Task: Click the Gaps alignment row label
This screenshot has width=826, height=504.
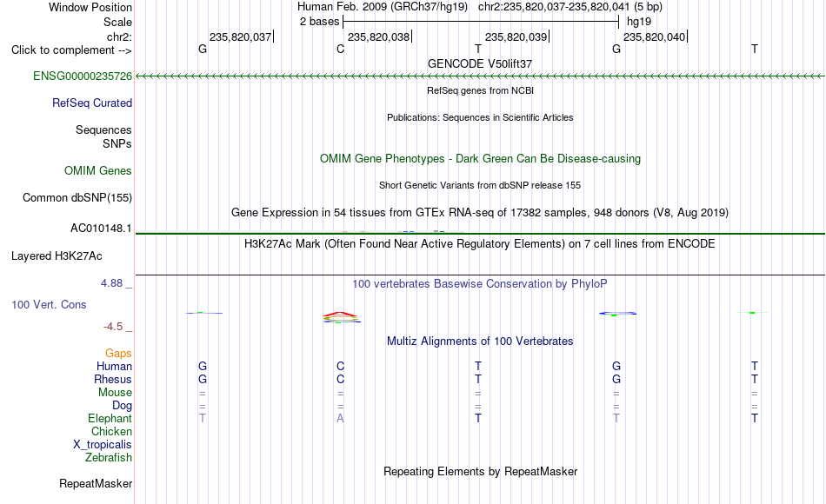Action: click(118, 353)
